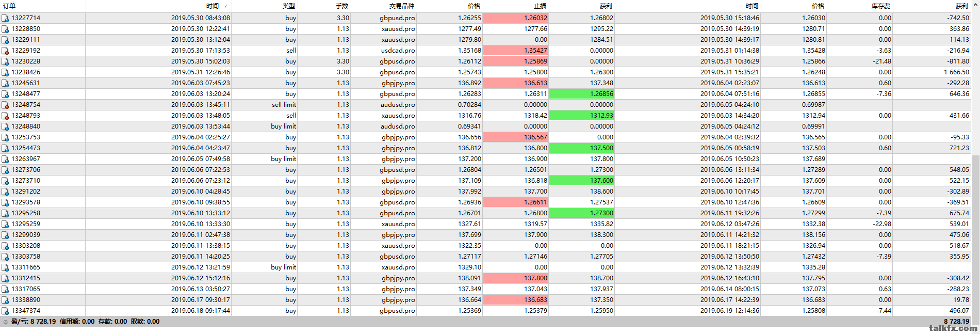Select the green take-profit cell 1.26856
The image size is (980, 334).
[582, 94]
